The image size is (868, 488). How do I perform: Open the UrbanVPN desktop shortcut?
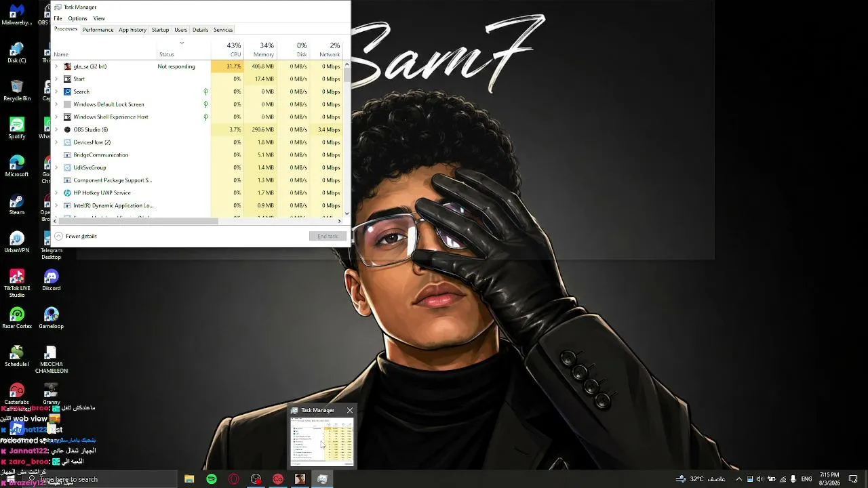pyautogui.click(x=16, y=242)
